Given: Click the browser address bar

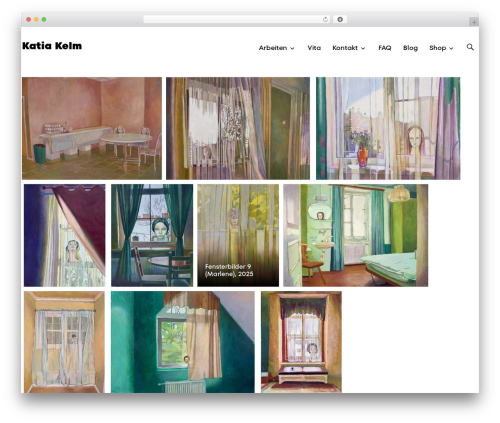Looking at the screenshot, I should coord(237,20).
